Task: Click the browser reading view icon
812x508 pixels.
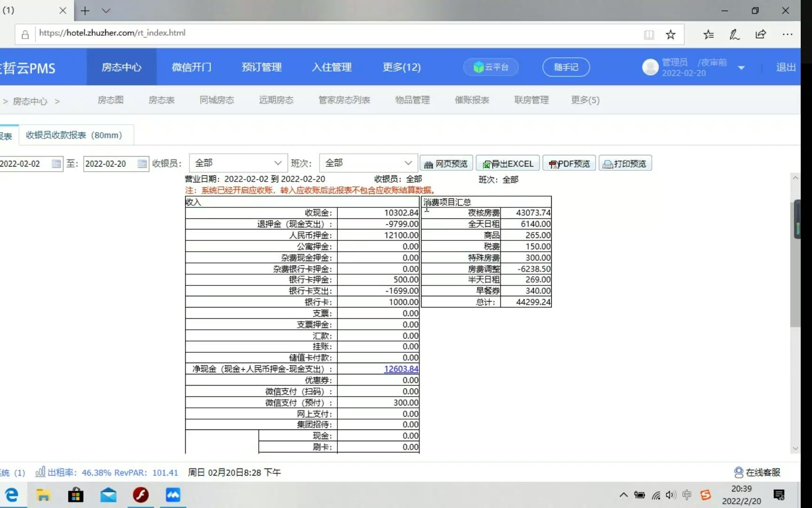Action: 649,34
